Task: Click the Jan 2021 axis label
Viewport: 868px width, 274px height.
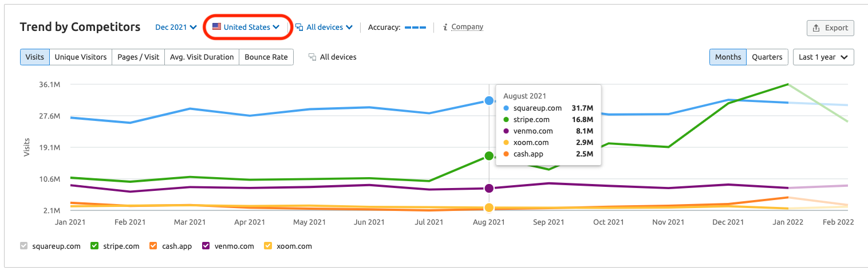Action: [70, 222]
